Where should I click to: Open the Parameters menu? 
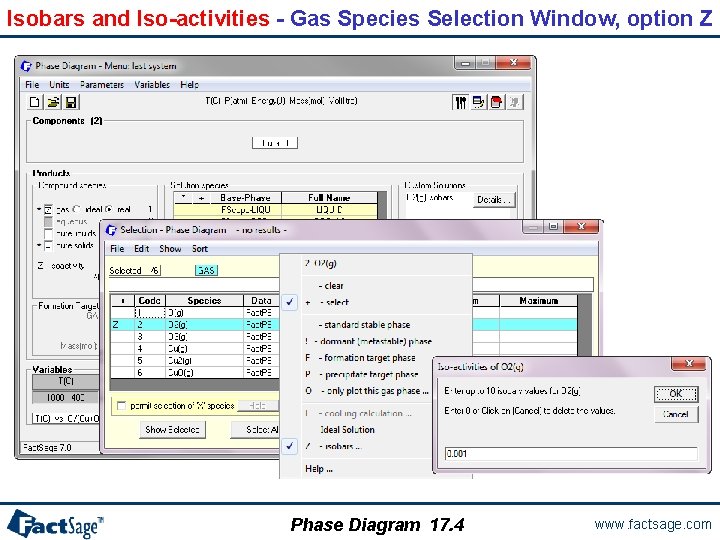[x=102, y=84]
